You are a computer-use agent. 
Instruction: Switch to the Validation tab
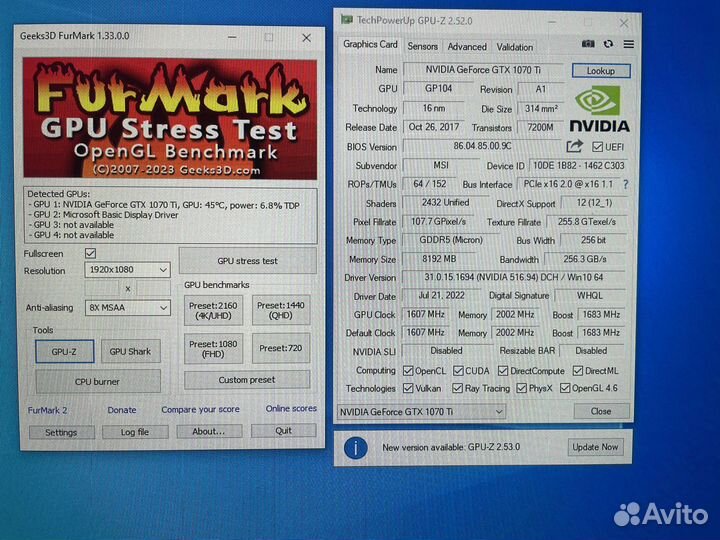coord(515,47)
